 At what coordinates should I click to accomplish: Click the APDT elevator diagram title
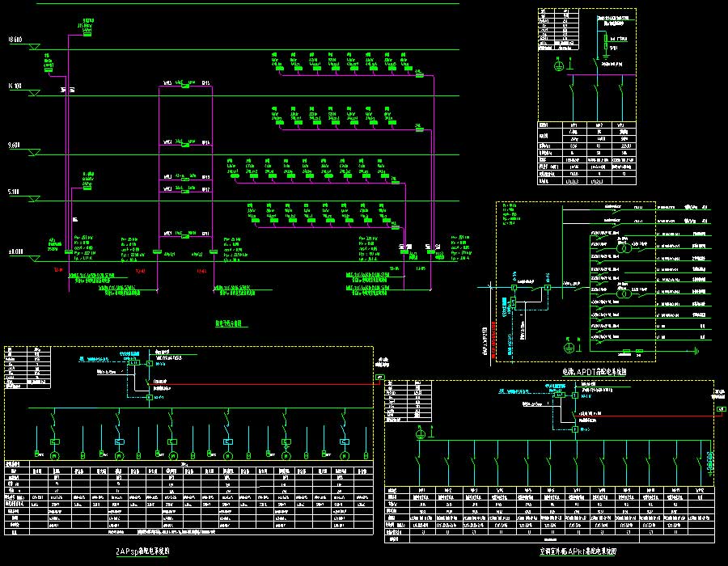point(595,372)
